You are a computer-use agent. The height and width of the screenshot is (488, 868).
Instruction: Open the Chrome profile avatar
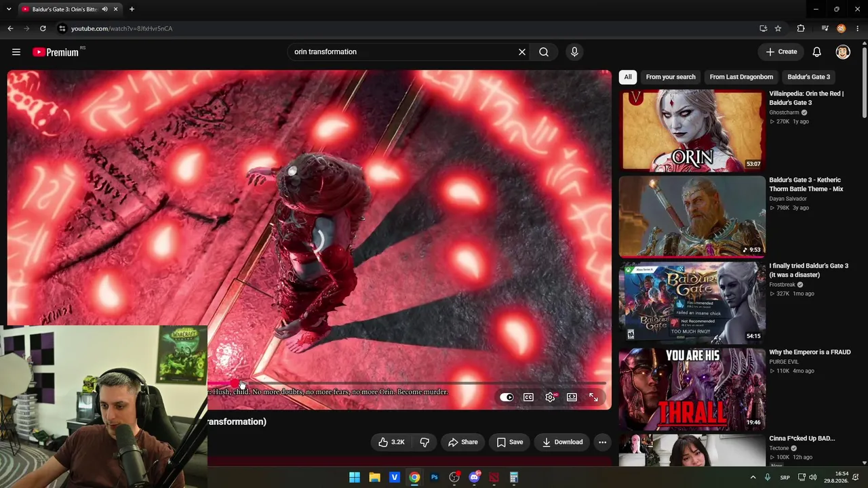pyautogui.click(x=842, y=28)
